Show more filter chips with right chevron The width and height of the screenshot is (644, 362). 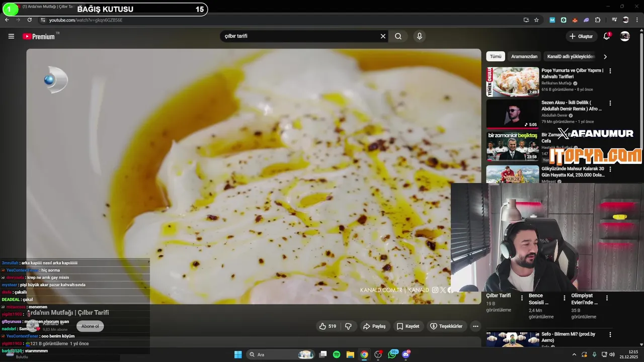[x=605, y=57]
